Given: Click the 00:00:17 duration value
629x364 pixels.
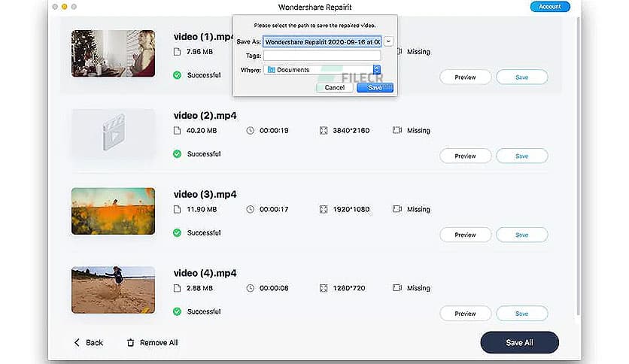Looking at the screenshot, I should tap(274, 209).
